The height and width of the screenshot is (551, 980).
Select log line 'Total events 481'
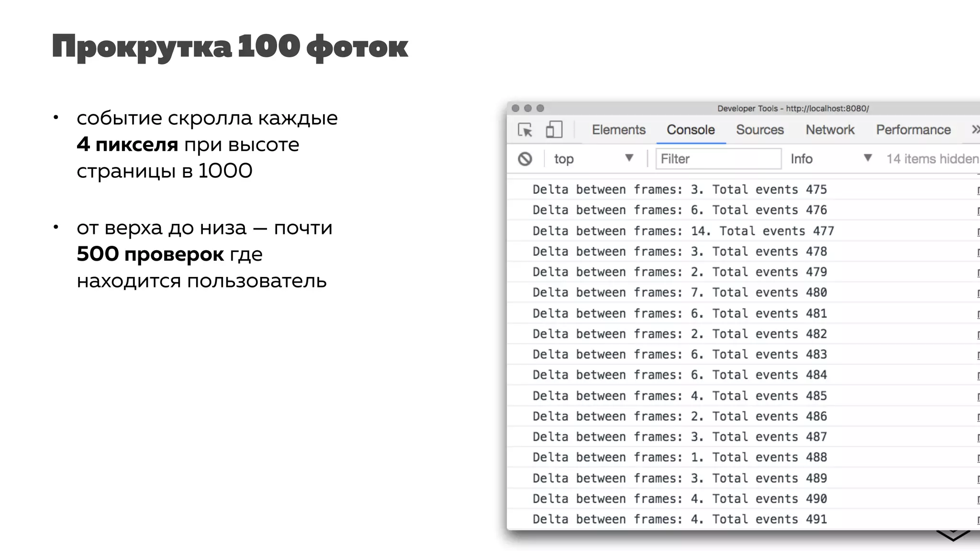coord(743,313)
